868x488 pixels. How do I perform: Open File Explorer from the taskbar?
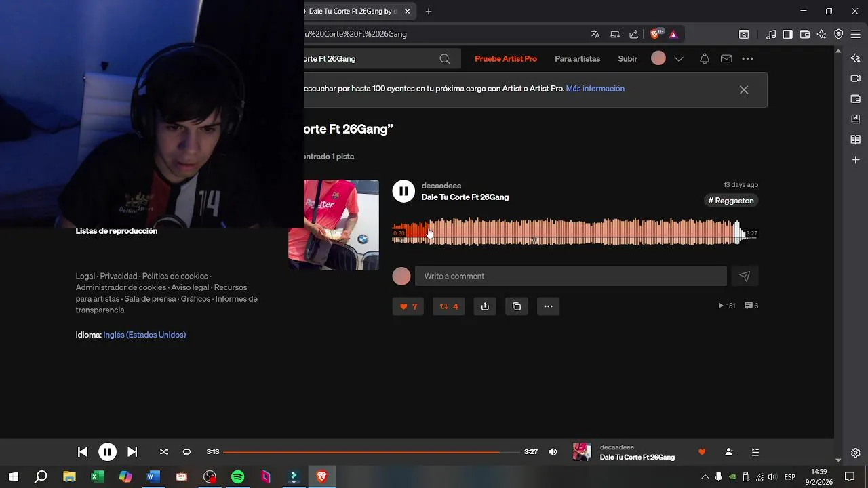pos(69,477)
